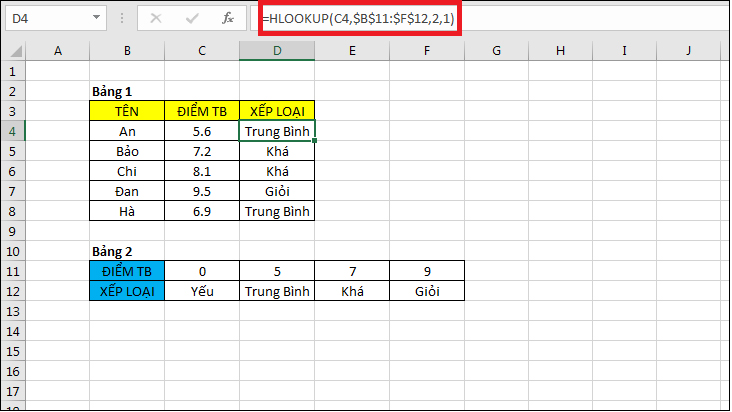Click the Cancel X icon in formula bar
This screenshot has width=732, height=412.
[158, 18]
